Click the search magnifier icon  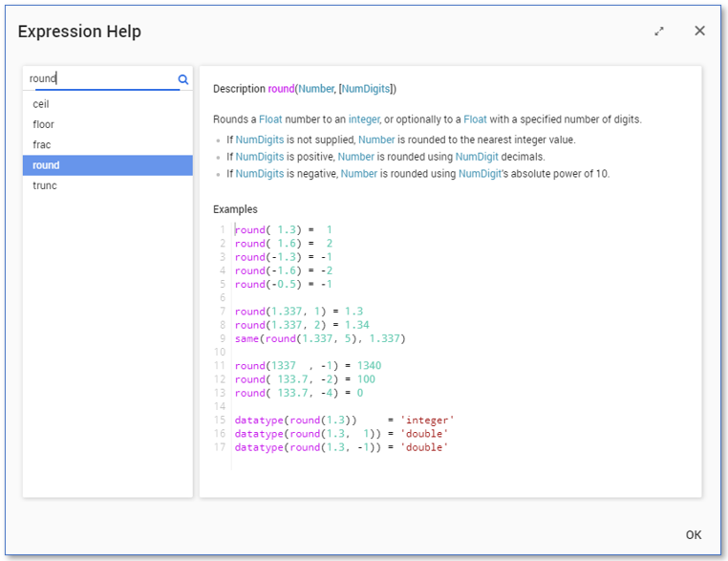pyautogui.click(x=183, y=79)
